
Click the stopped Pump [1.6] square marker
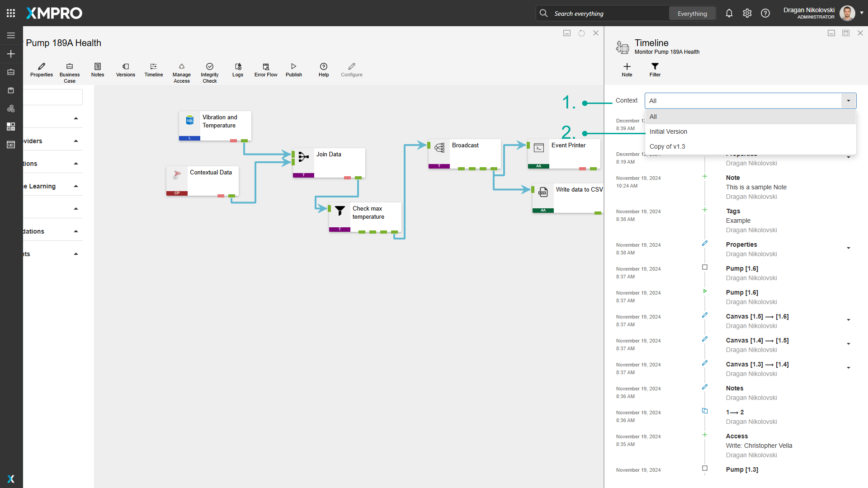tap(705, 267)
